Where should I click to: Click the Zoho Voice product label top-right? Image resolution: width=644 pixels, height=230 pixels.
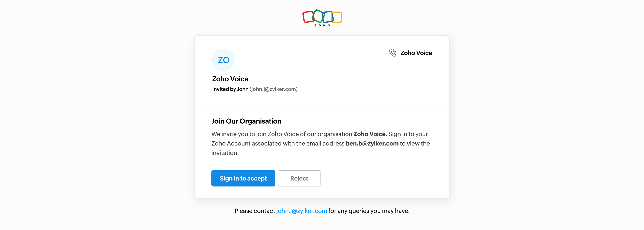click(x=416, y=53)
